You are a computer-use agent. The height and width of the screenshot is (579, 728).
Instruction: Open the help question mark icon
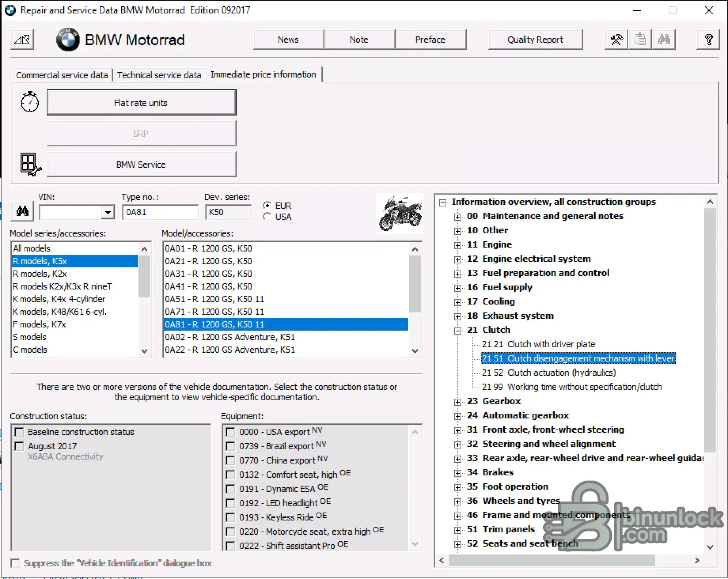point(708,40)
